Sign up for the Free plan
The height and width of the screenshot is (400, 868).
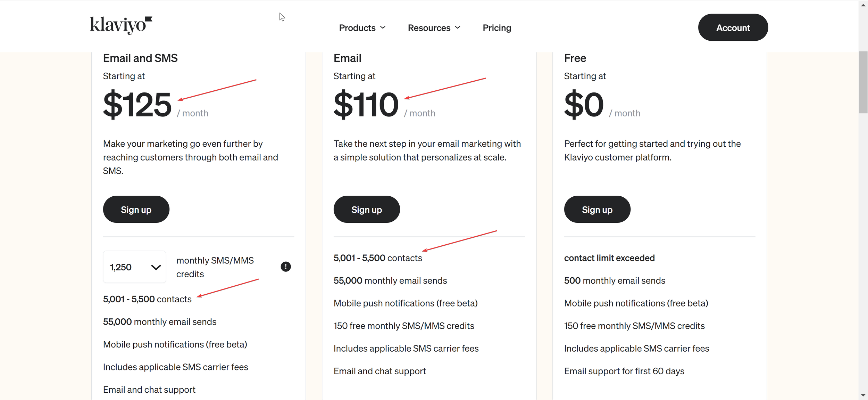[597, 210]
